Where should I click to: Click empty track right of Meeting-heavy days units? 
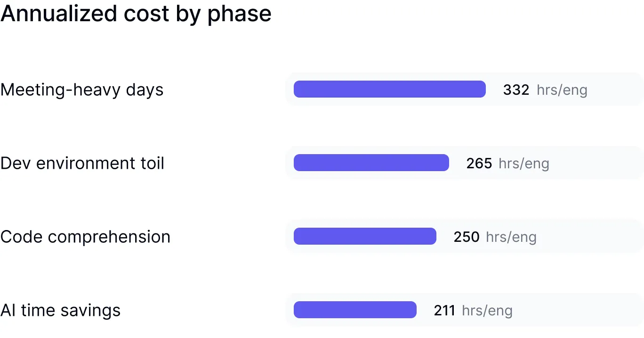(617, 90)
